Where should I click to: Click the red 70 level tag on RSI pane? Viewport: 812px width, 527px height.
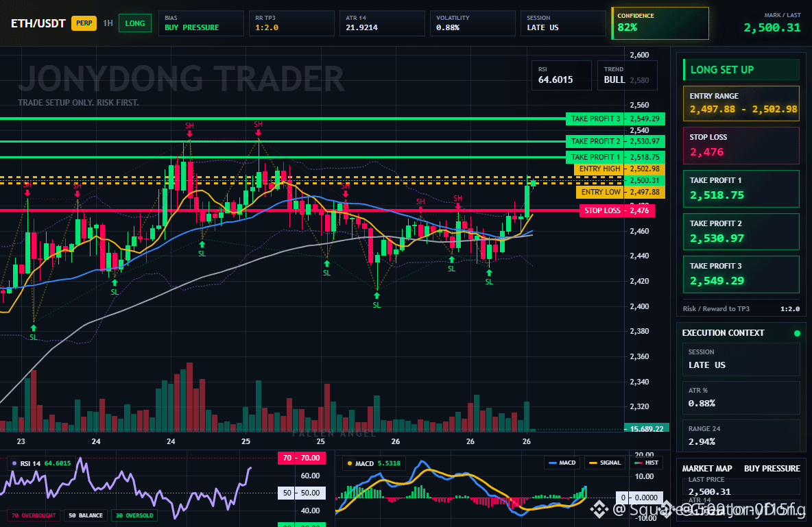[x=301, y=458]
